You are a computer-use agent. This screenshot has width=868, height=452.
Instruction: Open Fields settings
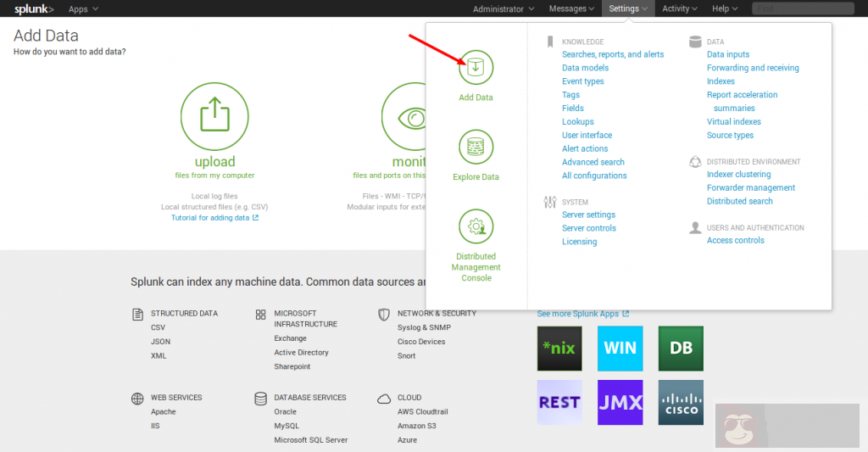573,108
